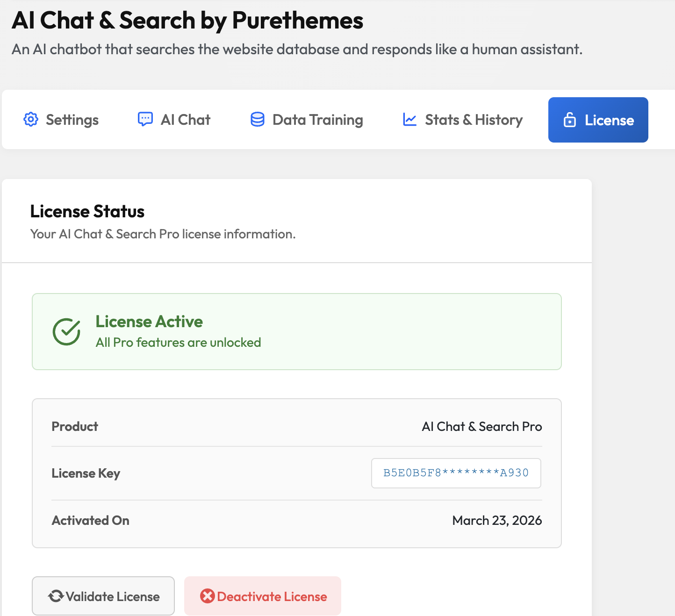Click the chatbot description subtitle under the title
The height and width of the screenshot is (616, 675).
(297, 49)
